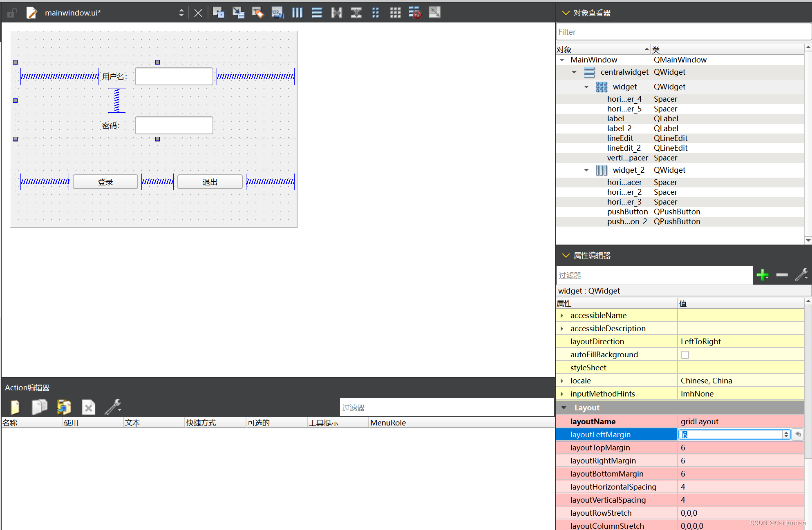This screenshot has height=530, width=812.
Task: Select verti...pacer Spacer in the object tree
Action: click(680, 158)
